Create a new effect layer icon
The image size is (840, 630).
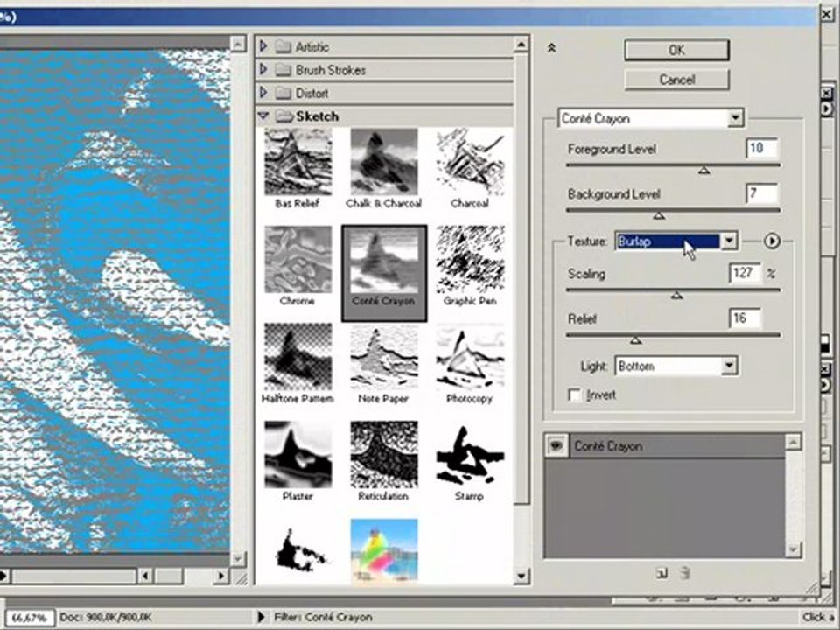coord(662,573)
